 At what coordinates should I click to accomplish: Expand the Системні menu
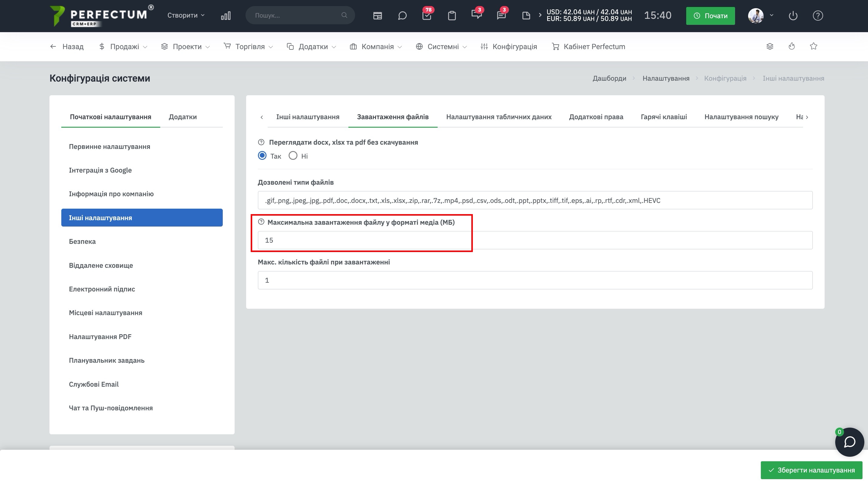[x=441, y=46]
